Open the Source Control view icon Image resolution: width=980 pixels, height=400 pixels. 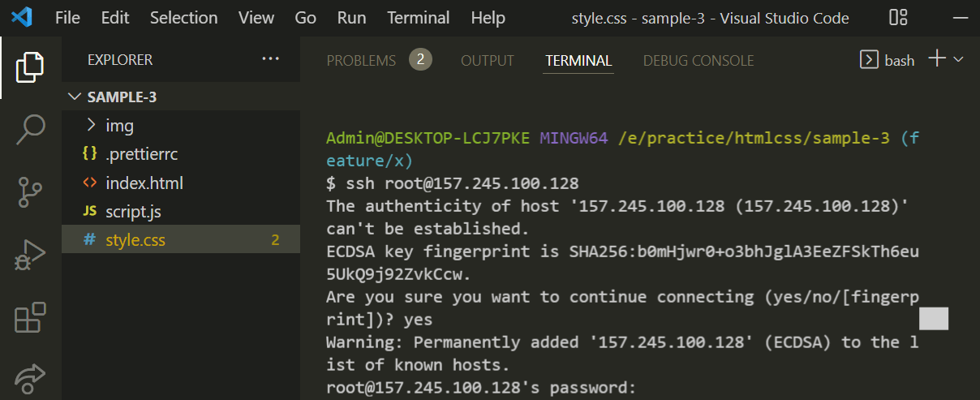pos(29,193)
